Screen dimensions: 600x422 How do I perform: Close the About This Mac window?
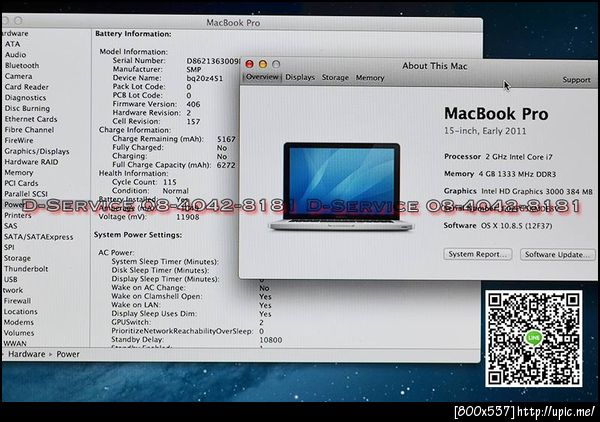(249, 64)
